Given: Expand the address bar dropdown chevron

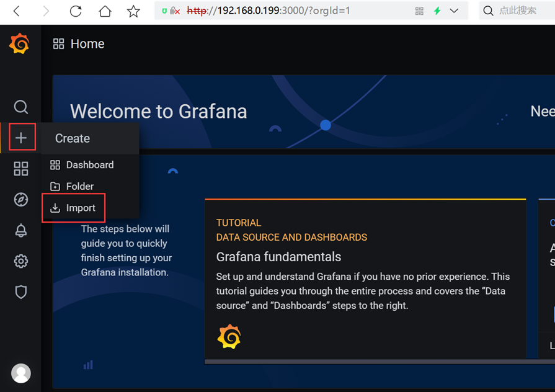Looking at the screenshot, I should [x=454, y=11].
